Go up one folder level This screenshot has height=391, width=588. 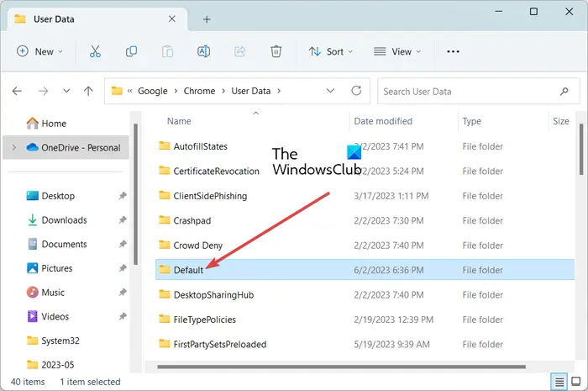[x=88, y=91]
